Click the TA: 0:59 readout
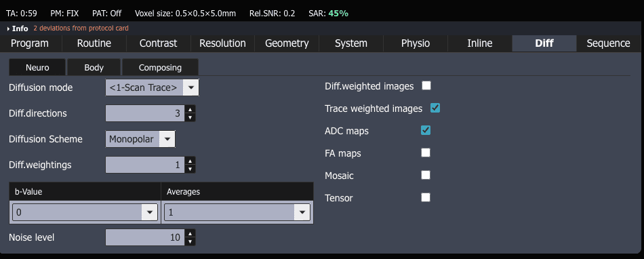The height and width of the screenshot is (259, 644). (x=22, y=13)
